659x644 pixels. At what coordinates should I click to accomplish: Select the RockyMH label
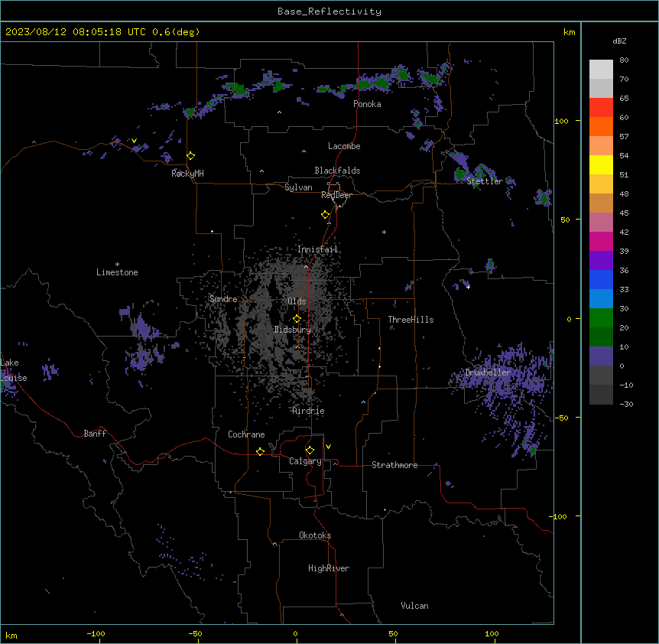[187, 173]
